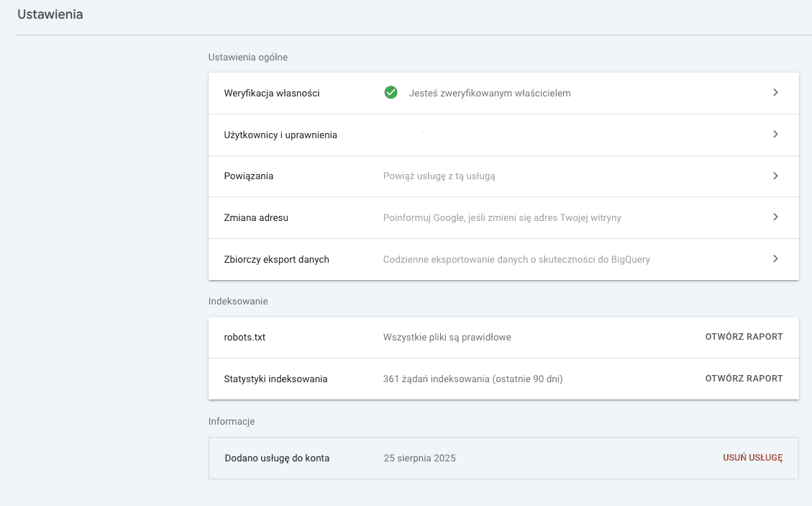Expand Weryfikacja własności via its chevron arrow
This screenshot has height=506, width=812.
click(x=775, y=92)
